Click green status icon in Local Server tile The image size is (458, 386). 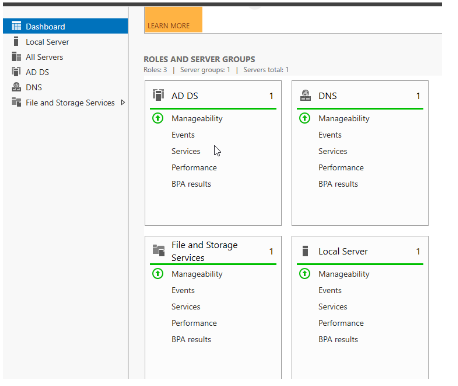[305, 274]
